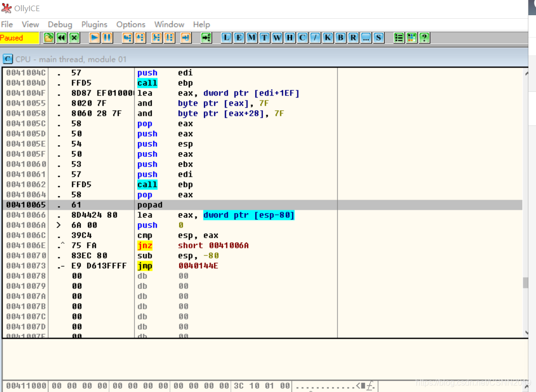Image resolution: width=536 pixels, height=392 pixels.
Task: Select the cmp esp, eax instruction
Action: click(x=178, y=235)
